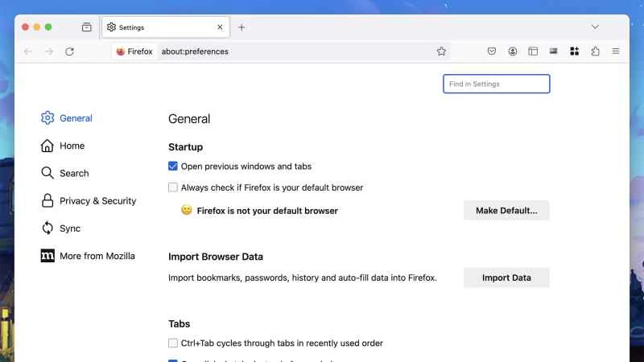Enable Always check if Firefox is default browser

pos(173,187)
